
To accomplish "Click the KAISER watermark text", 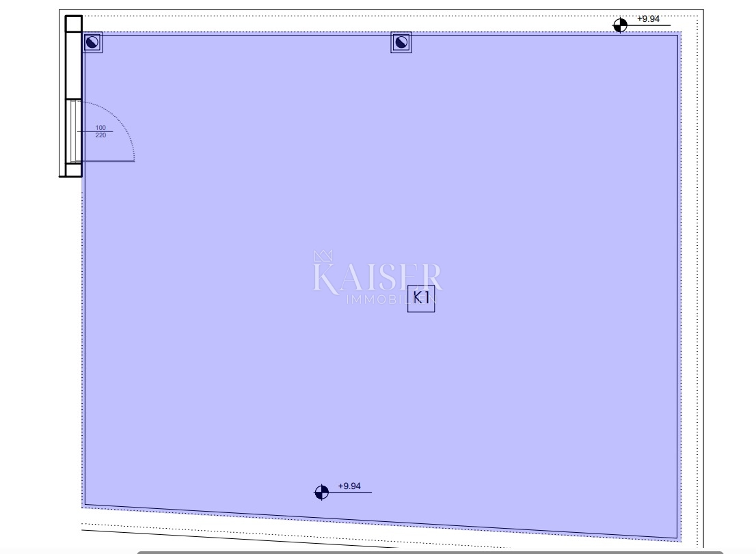I will click(x=377, y=277).
